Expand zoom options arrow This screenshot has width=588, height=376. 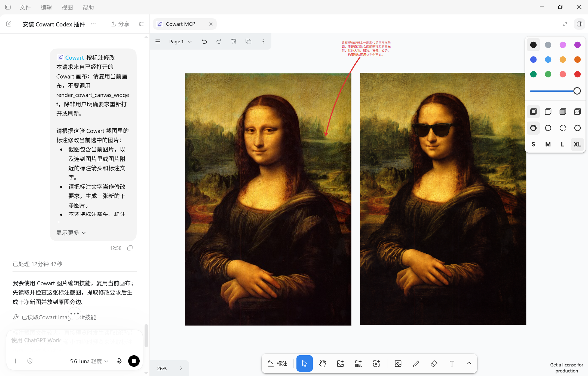click(x=181, y=368)
